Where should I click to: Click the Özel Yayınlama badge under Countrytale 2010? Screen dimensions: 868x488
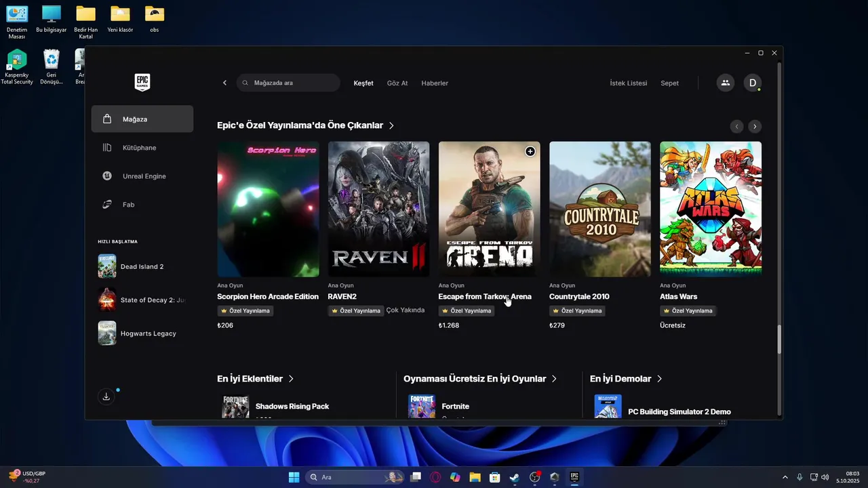[577, 310]
